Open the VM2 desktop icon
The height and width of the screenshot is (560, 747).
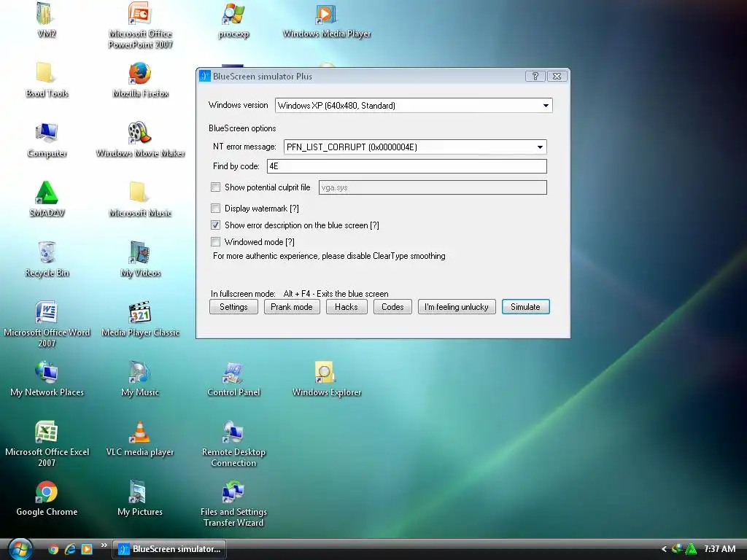[46, 19]
